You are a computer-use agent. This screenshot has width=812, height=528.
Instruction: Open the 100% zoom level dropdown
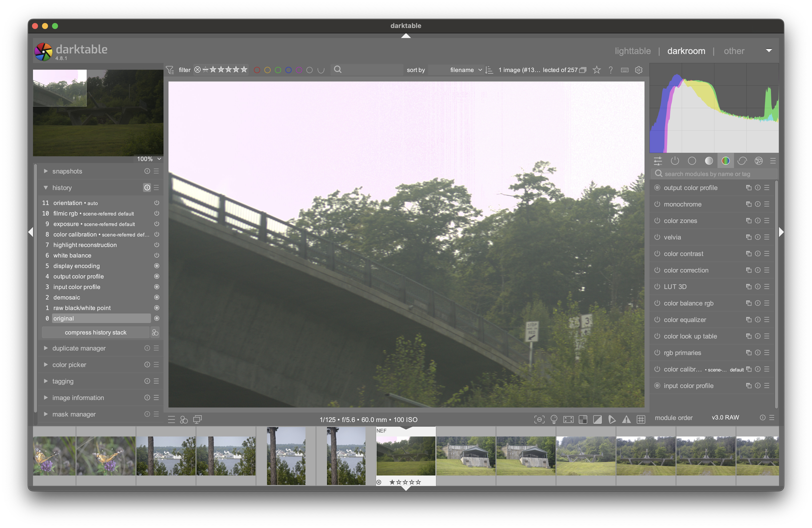149,159
